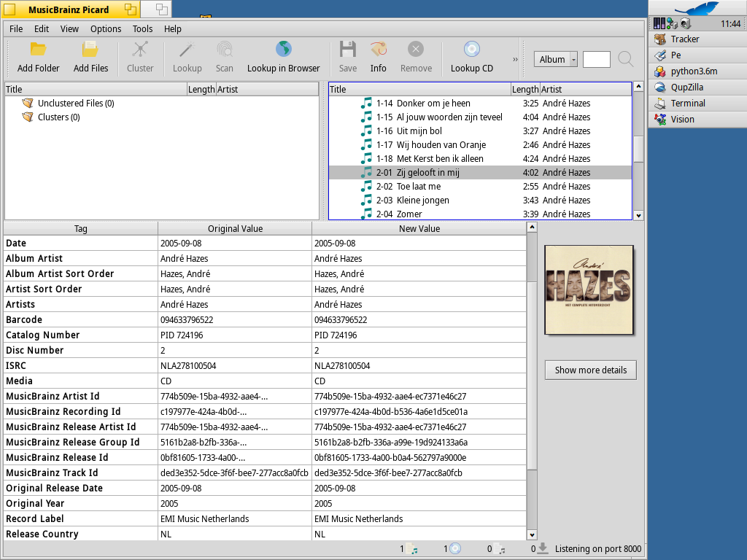Click the MusicBrainz Track Id tag

52,472
